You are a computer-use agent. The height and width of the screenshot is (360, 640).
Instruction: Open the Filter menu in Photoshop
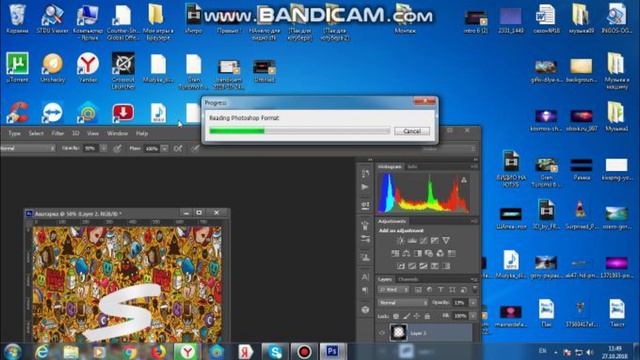pos(58,133)
